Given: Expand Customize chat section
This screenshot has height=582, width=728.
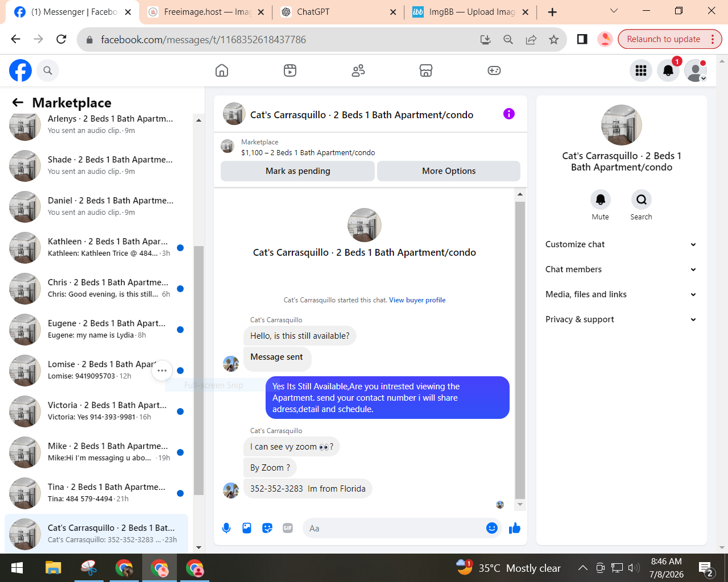Looking at the screenshot, I should click(x=621, y=244).
